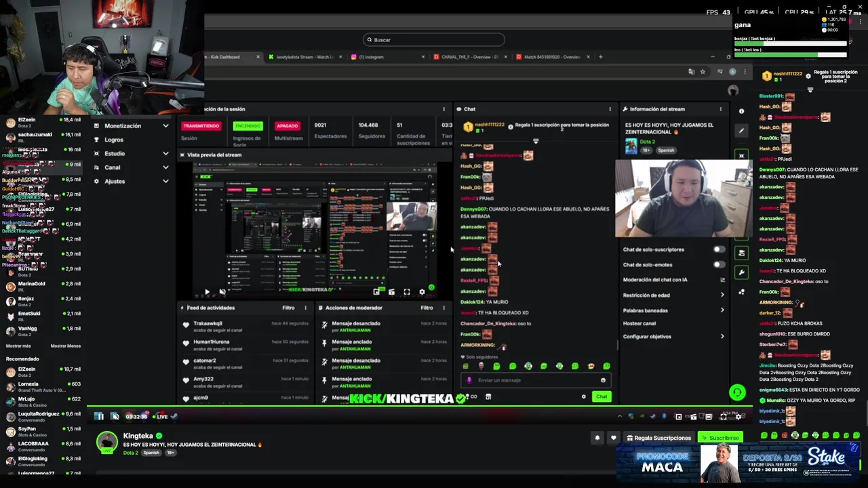Open MarinaGold channel in sidebar
The height and width of the screenshot is (488, 868).
(43, 287)
